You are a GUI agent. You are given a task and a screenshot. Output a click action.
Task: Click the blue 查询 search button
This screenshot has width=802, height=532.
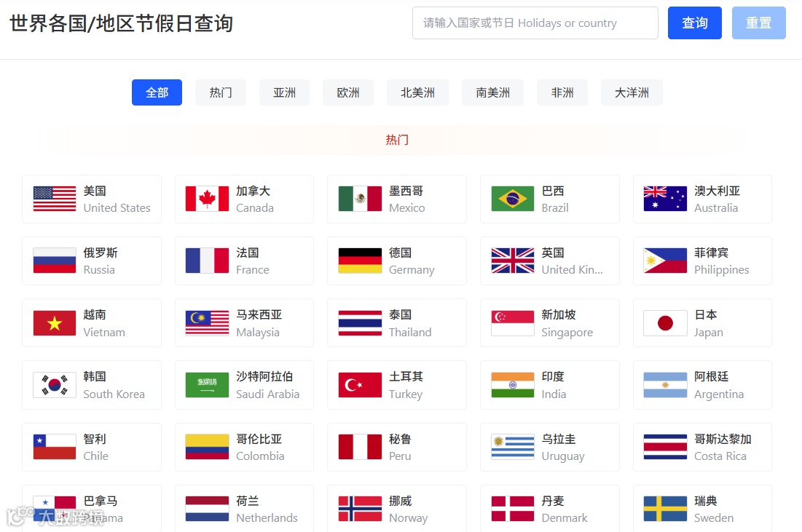[x=695, y=23]
